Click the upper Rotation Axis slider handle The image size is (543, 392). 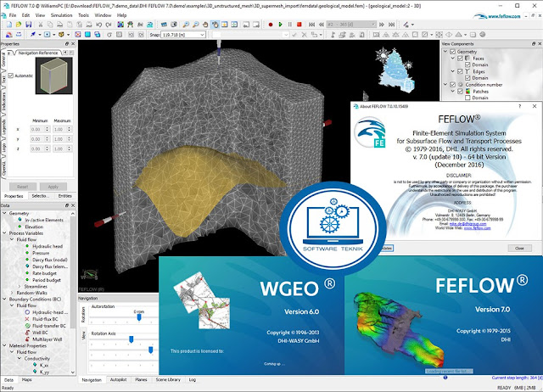pyautogui.click(x=132, y=339)
